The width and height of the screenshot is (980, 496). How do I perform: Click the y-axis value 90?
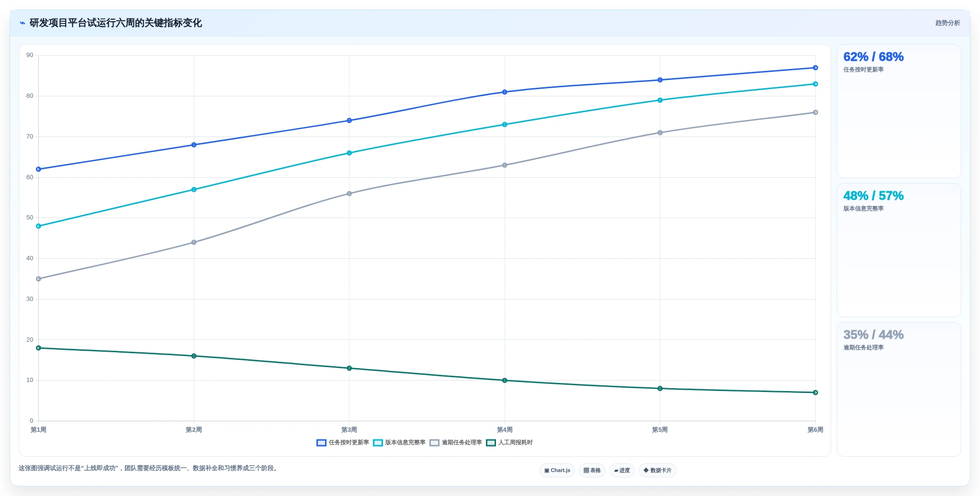point(30,55)
